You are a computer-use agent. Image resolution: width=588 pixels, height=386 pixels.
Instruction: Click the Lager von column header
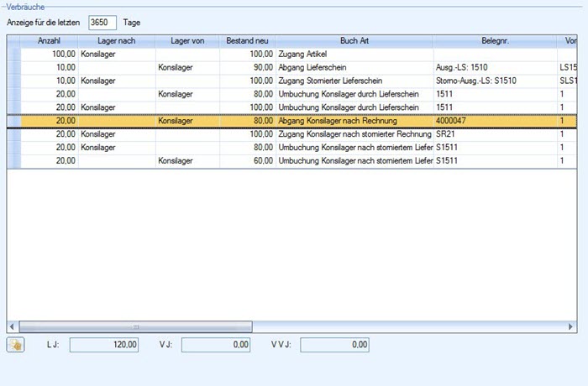click(187, 41)
